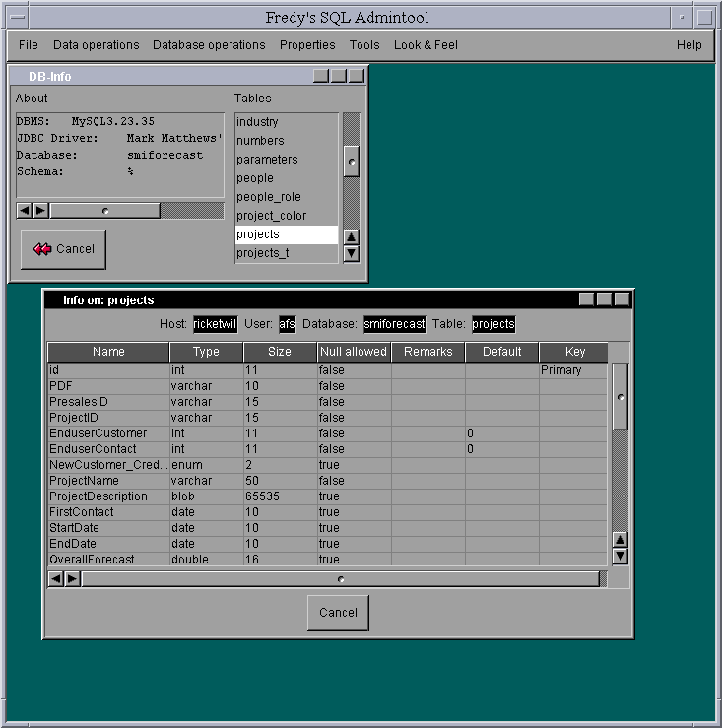
Task: Click projects table vertical scroll down arrow
Action: coord(621,556)
